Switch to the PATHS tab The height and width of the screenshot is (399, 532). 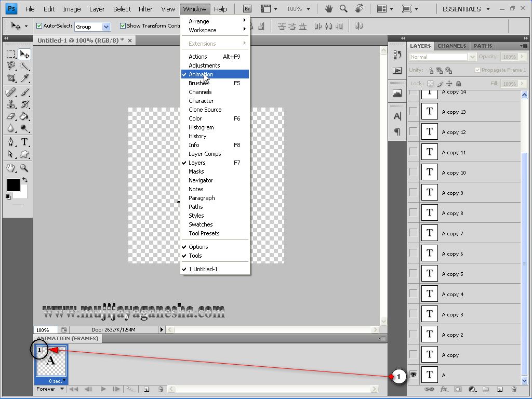coord(483,46)
